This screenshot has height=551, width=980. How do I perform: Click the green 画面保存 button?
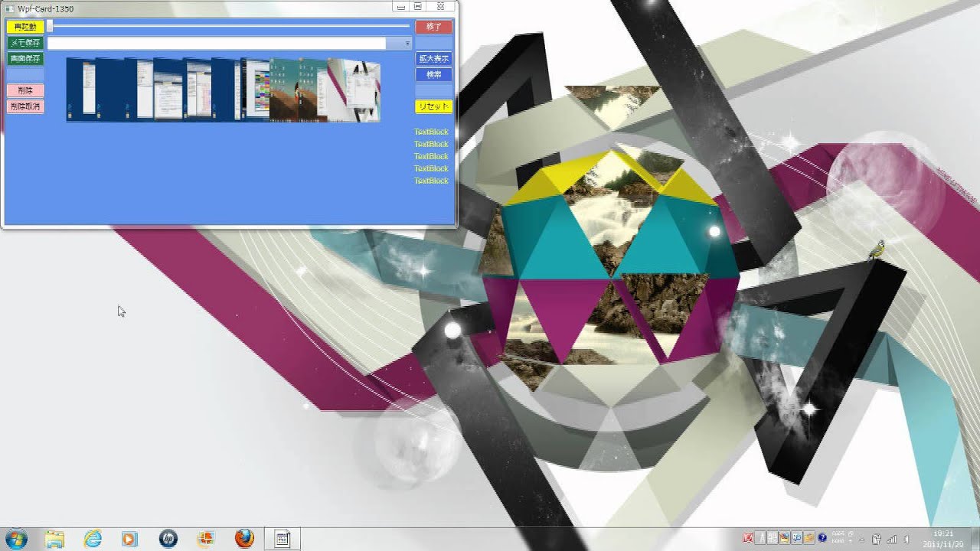click(x=25, y=58)
